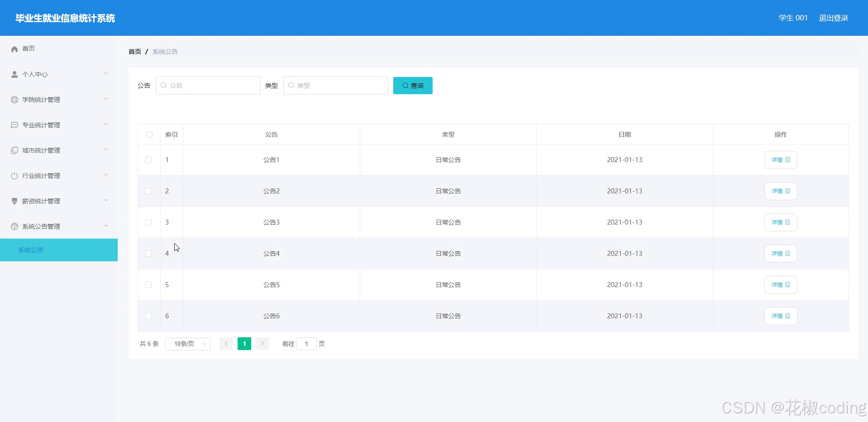Expand the 行业统计管理 menu chevron

pyautogui.click(x=106, y=175)
